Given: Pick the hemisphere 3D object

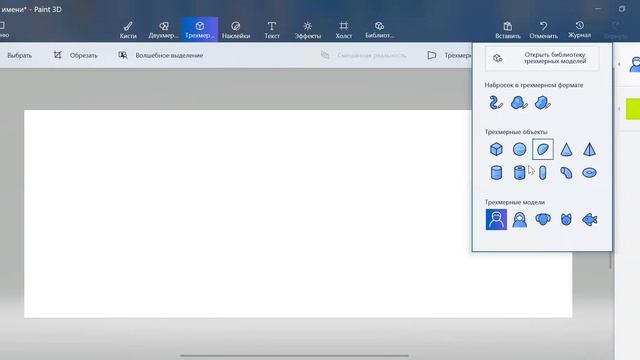Looking at the screenshot, I should [542, 149].
